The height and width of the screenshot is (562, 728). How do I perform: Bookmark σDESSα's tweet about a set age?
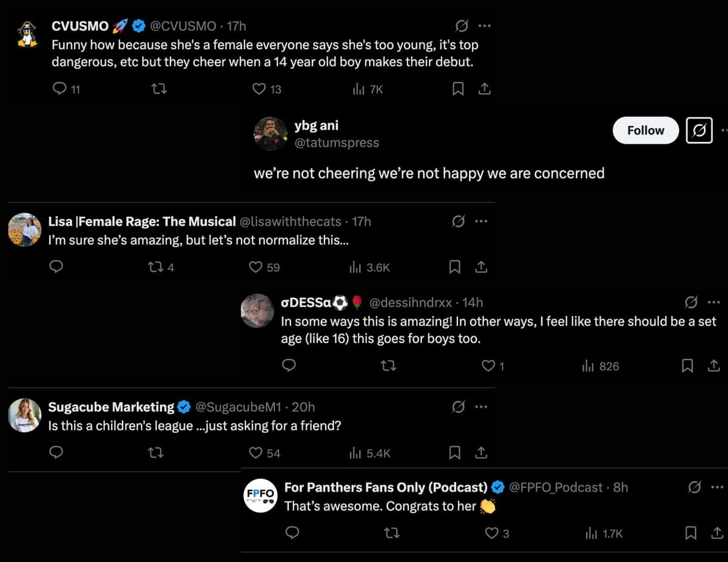tap(687, 366)
